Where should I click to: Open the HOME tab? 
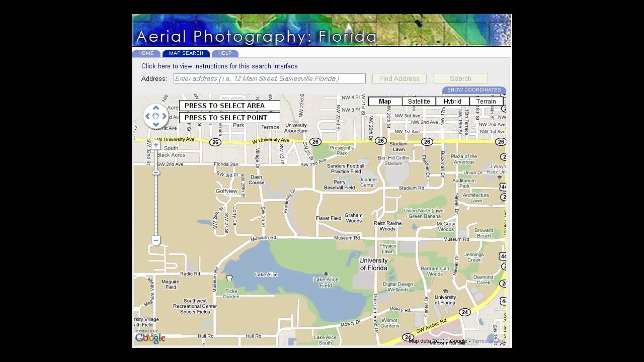pyautogui.click(x=146, y=53)
